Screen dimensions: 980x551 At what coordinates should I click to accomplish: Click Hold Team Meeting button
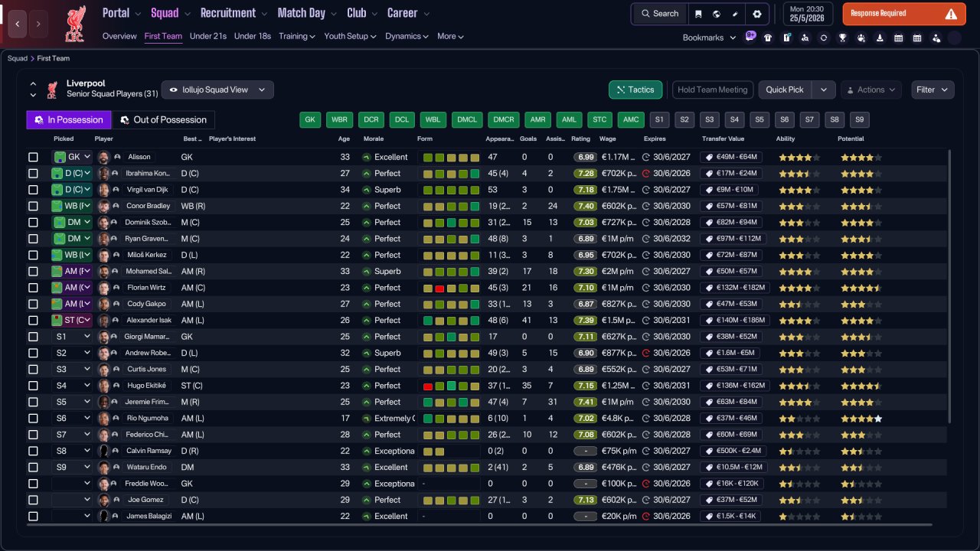713,90
